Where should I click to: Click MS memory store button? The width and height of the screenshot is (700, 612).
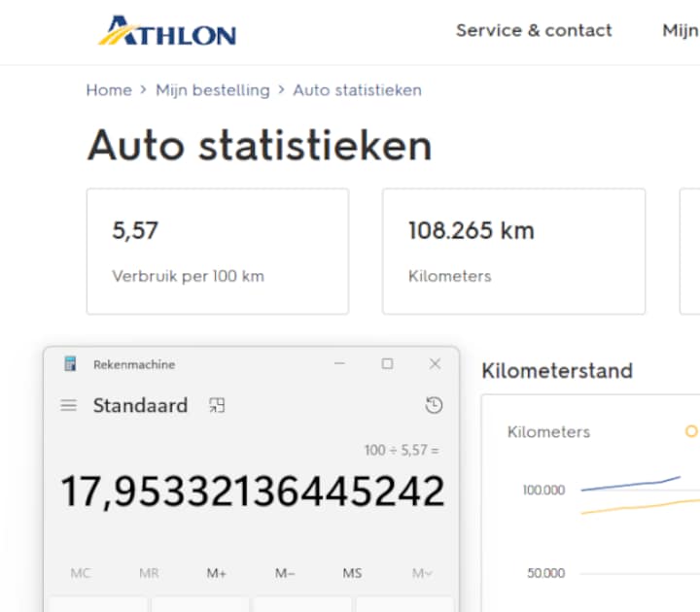[x=352, y=573]
